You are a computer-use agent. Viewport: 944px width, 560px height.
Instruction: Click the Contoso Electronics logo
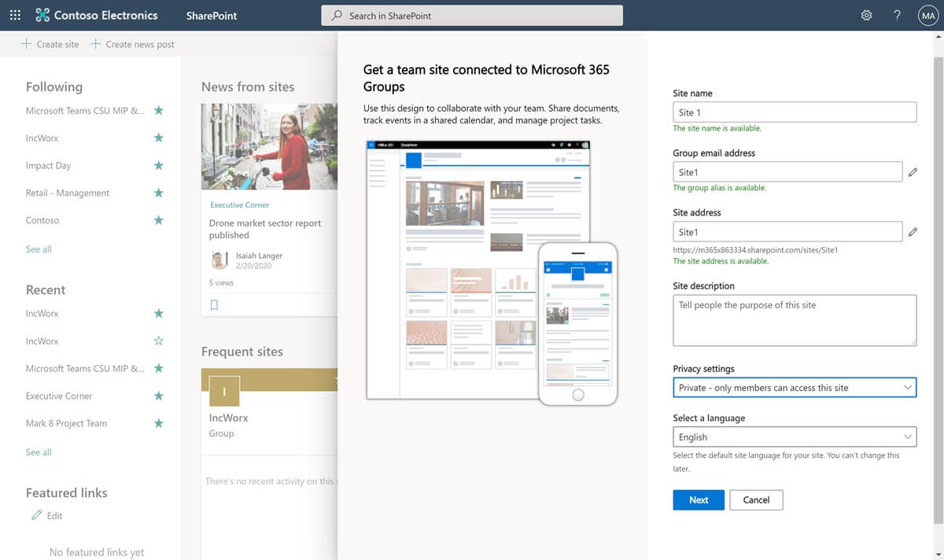click(96, 15)
